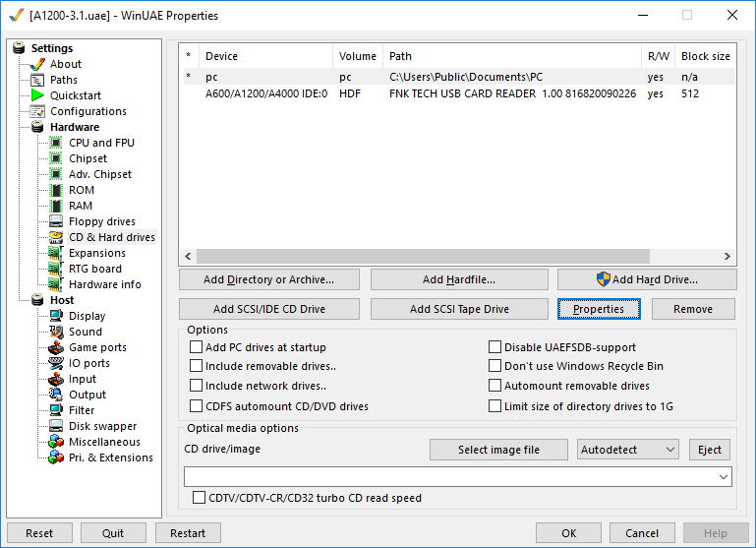This screenshot has height=548, width=756.
Task: Click the Add Hardfile button
Action: [x=459, y=279]
